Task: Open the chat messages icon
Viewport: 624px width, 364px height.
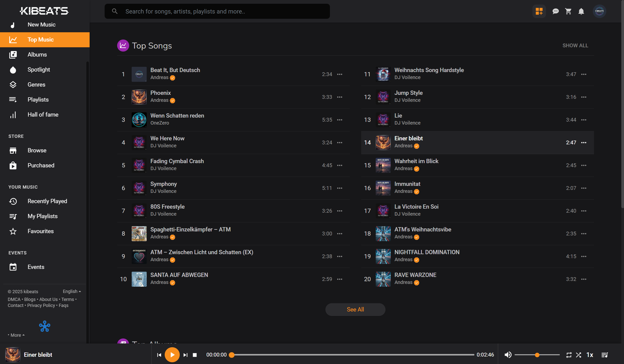Action: [555, 11]
